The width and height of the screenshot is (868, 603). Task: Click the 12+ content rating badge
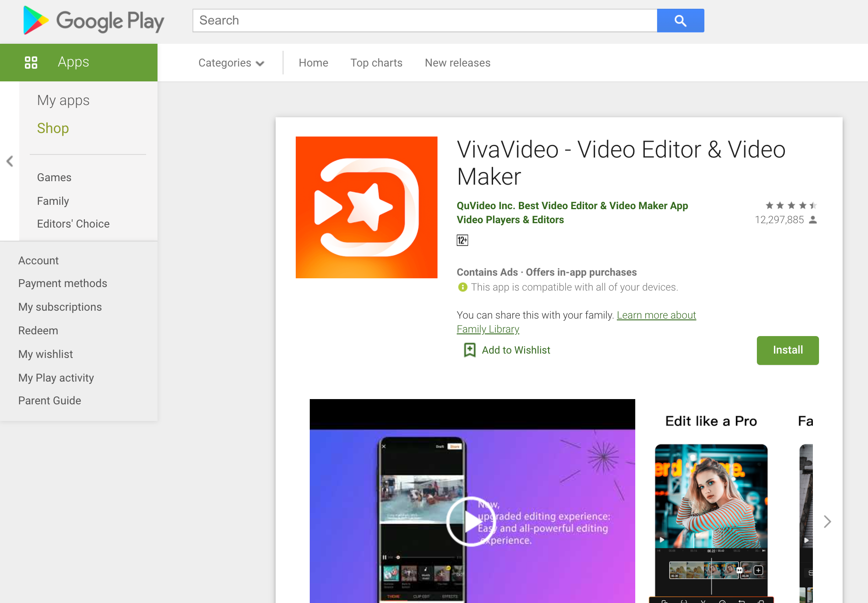[x=462, y=240]
